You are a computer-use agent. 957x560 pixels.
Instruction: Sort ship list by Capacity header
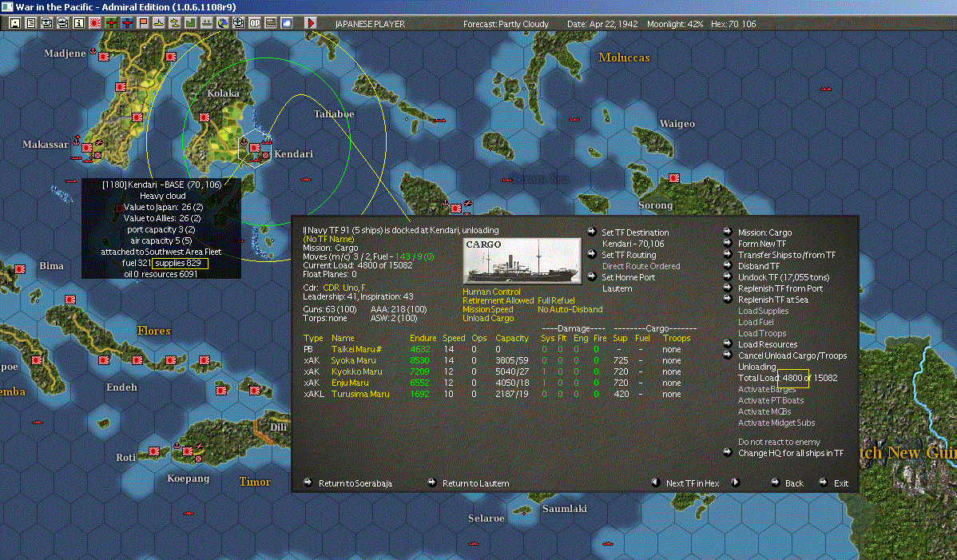pos(512,338)
